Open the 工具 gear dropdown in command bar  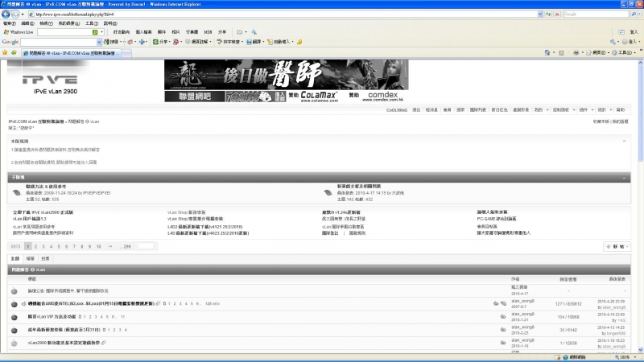point(624,52)
